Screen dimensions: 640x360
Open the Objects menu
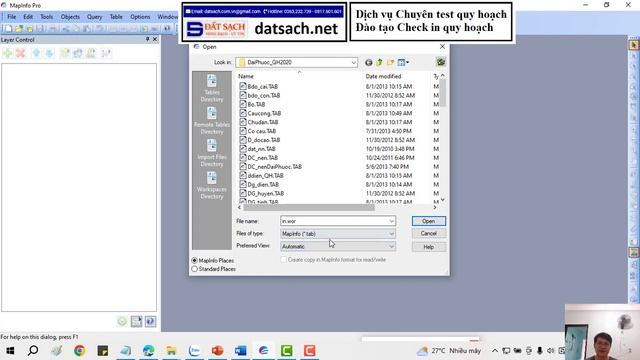(70, 17)
